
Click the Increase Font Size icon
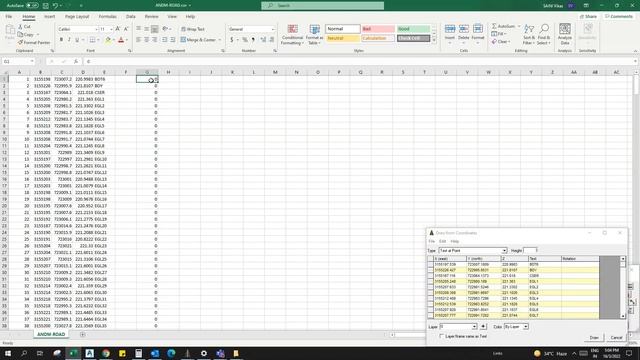click(x=118, y=29)
